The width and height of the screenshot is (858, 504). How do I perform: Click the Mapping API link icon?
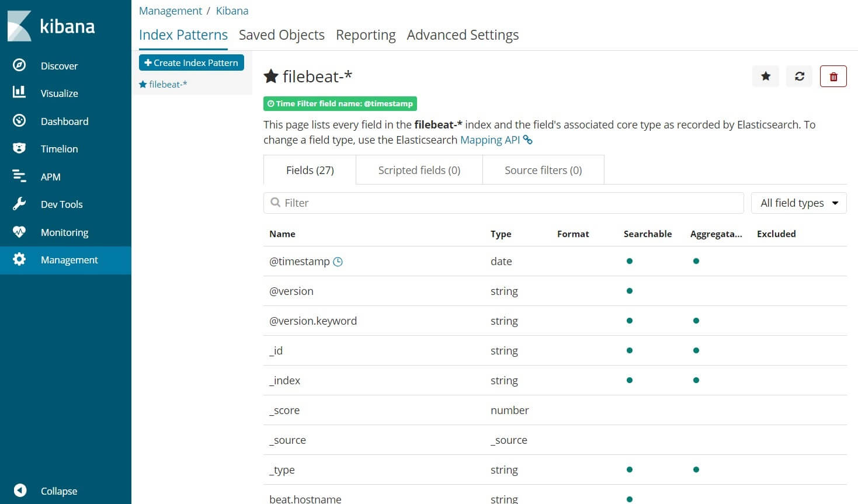527,140
